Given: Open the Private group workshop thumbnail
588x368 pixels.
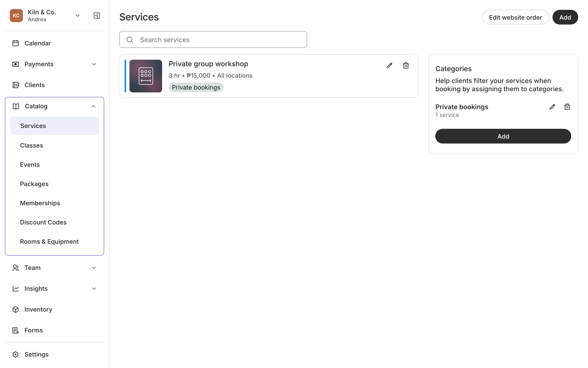Looking at the screenshot, I should point(146,76).
